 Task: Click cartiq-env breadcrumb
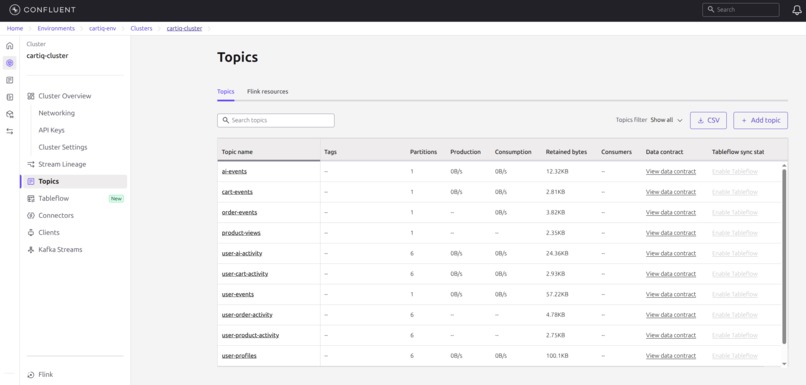(103, 29)
